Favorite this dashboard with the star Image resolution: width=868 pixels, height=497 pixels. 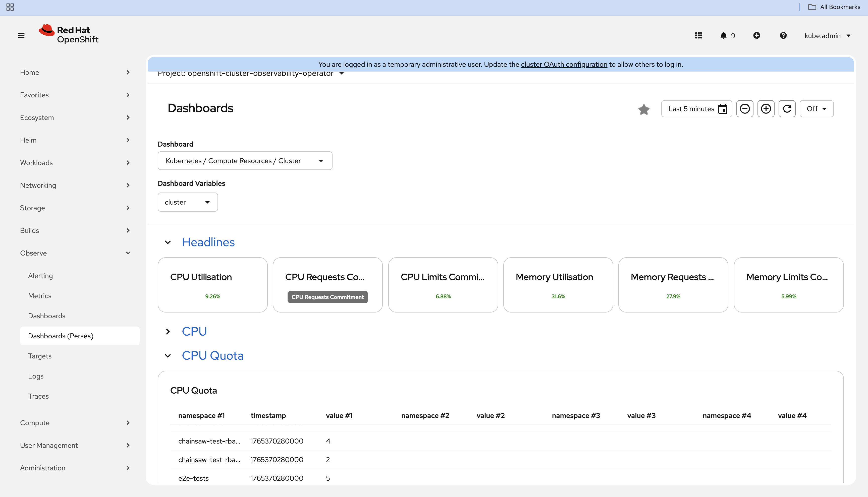644,109
